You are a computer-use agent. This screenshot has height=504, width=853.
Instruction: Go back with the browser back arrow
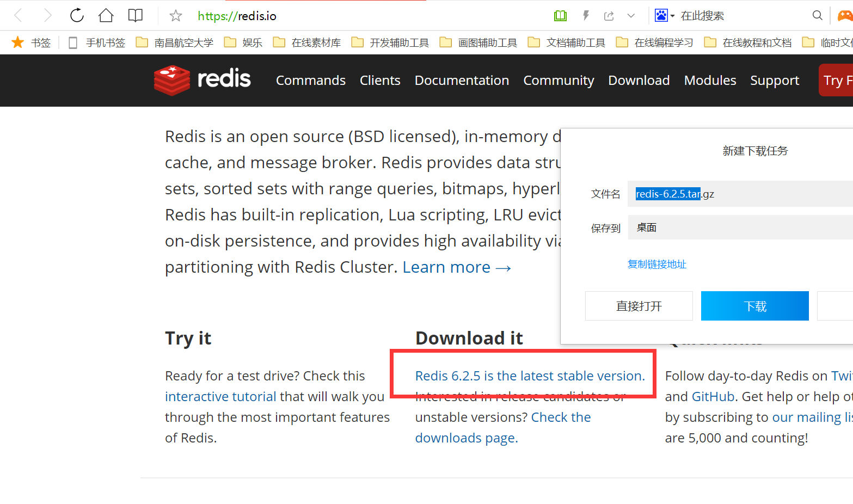[x=19, y=15]
